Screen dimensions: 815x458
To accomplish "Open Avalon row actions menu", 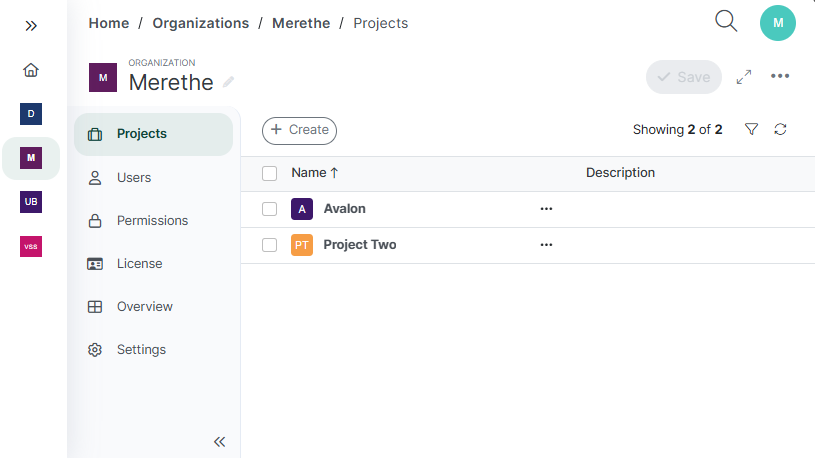I will click(546, 209).
